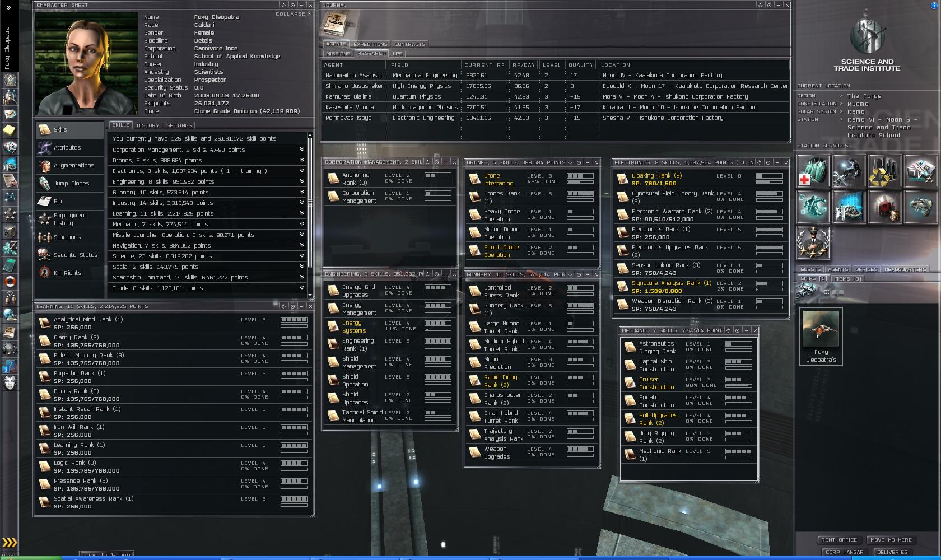Image resolution: width=941 pixels, height=560 pixels.
Task: Expand the sidebar with the top double arrow
Action: pos(9,7)
